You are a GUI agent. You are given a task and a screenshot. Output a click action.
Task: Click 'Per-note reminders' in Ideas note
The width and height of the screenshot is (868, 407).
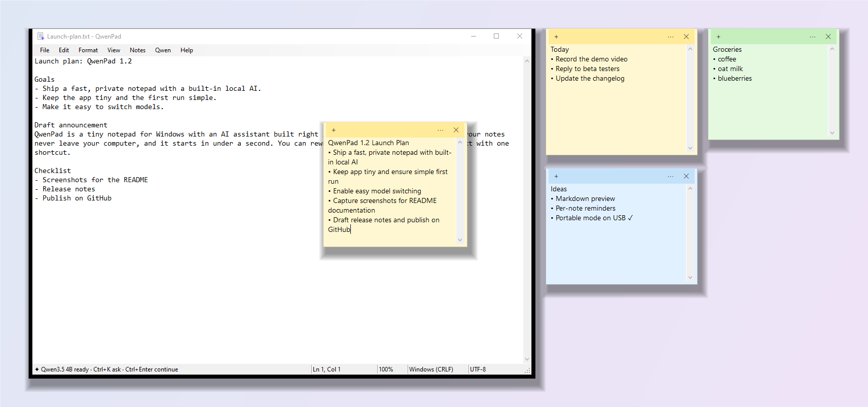585,209
